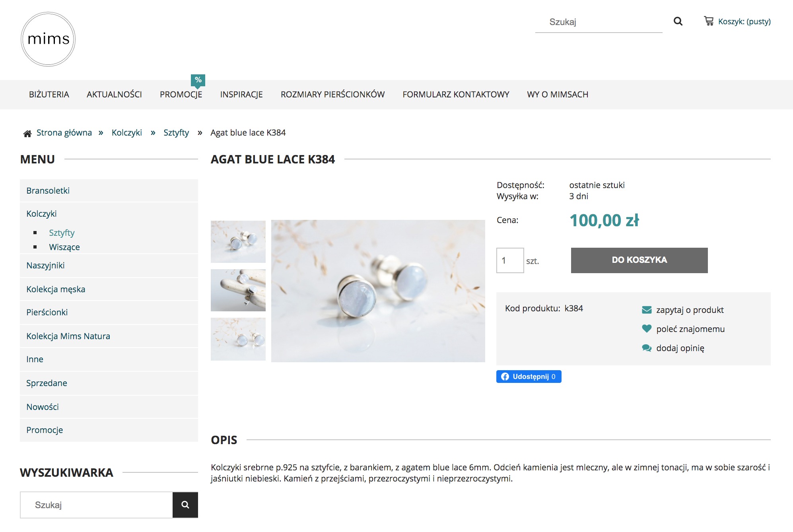Click the envelope icon for product inquiry

coord(647,310)
